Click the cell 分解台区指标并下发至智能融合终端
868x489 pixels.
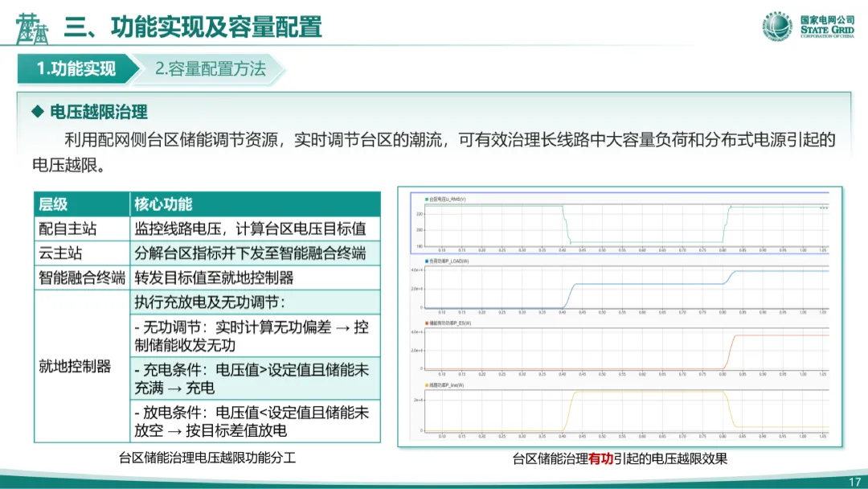(256, 253)
